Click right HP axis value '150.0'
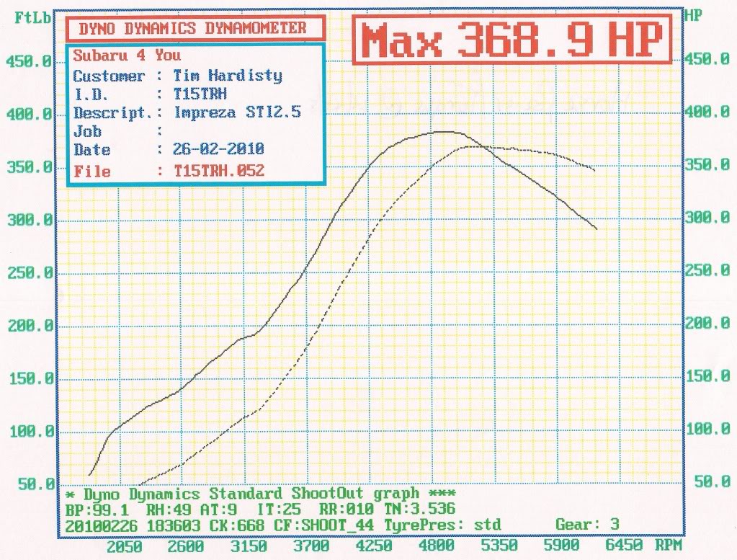This screenshot has height=560, width=737. tap(709, 376)
